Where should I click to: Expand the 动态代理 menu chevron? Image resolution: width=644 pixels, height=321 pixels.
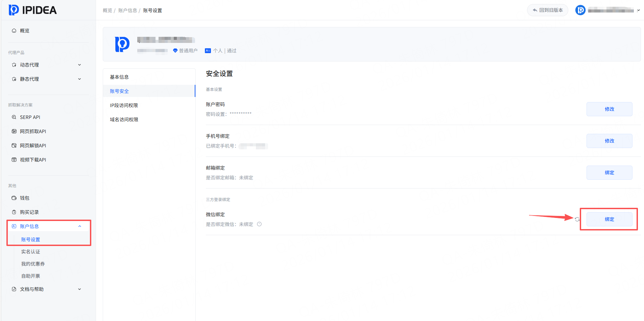coord(79,65)
